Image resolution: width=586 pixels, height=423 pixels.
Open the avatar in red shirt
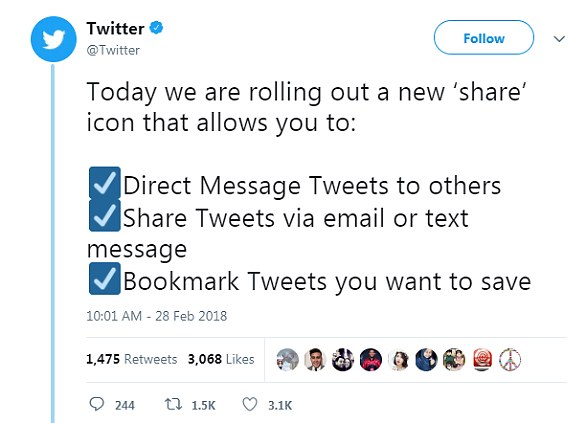[371, 359]
